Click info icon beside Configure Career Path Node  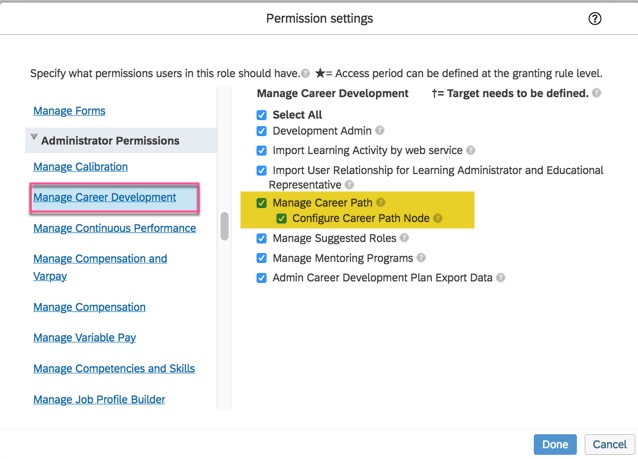click(x=438, y=219)
